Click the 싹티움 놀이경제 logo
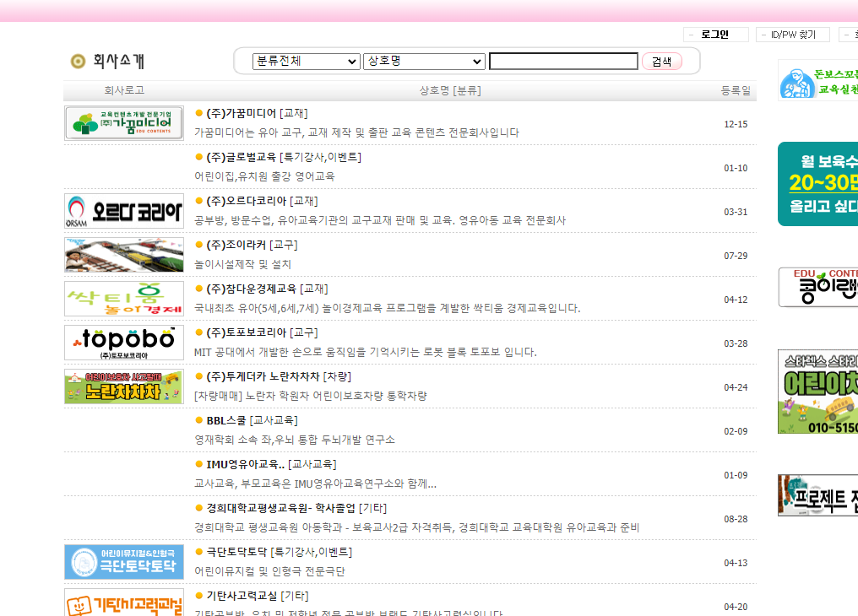This screenshot has height=616, width=858. [124, 299]
